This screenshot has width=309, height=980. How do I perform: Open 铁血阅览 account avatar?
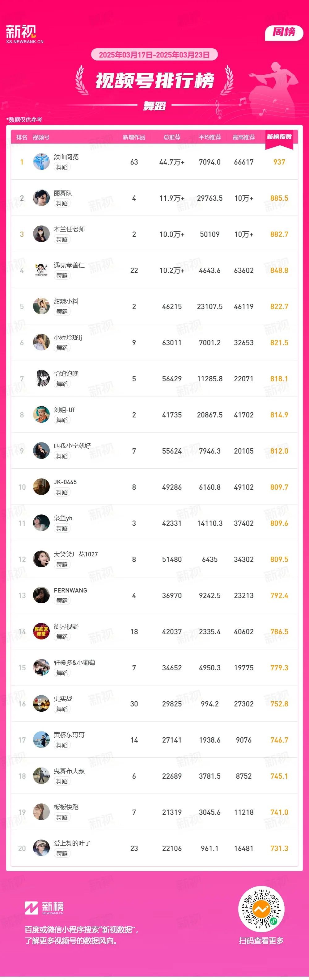coord(41,162)
